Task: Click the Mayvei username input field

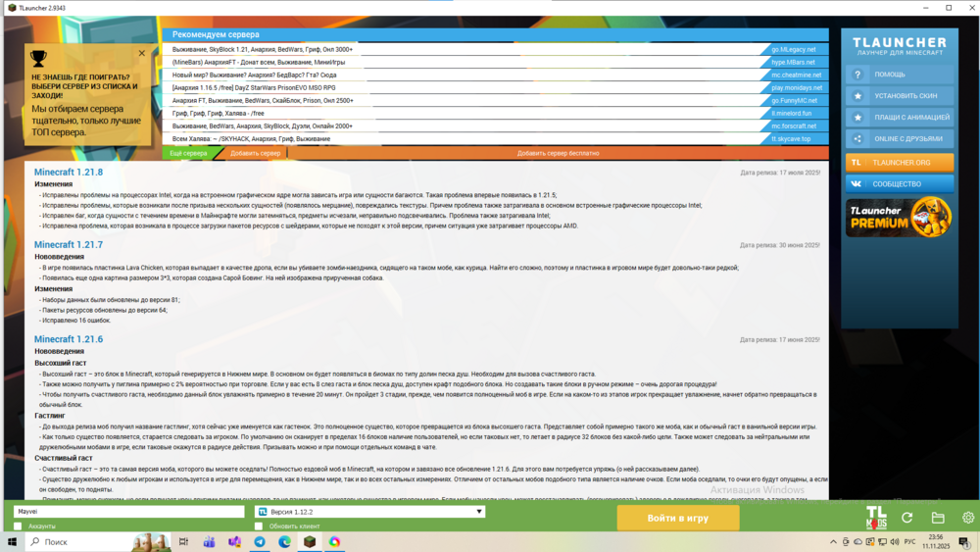Action: [127, 512]
